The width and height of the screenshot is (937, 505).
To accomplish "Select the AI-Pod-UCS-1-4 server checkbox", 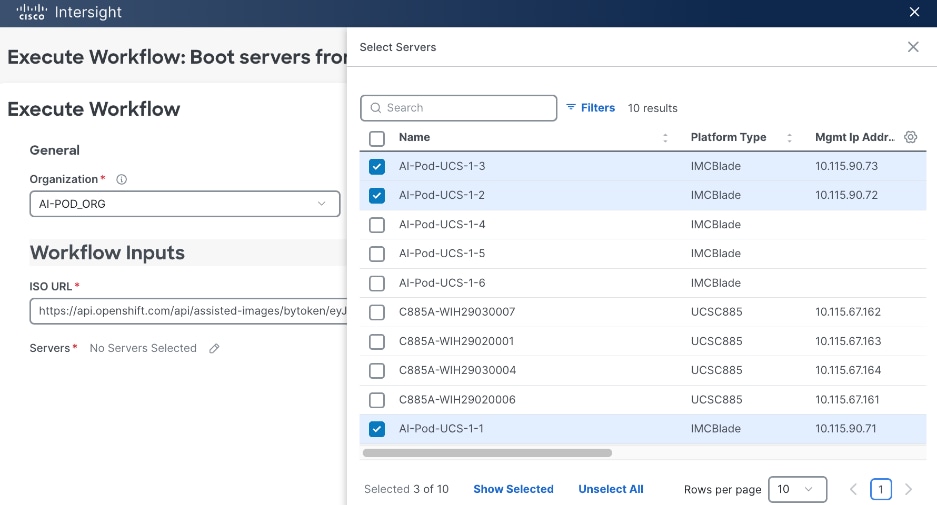I will click(377, 225).
